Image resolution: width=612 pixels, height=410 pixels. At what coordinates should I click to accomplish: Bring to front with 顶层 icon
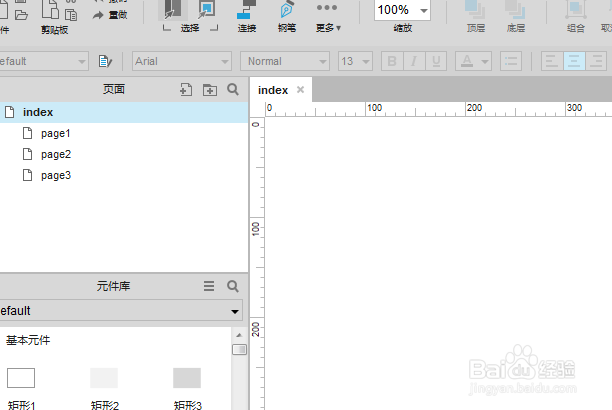click(475, 16)
